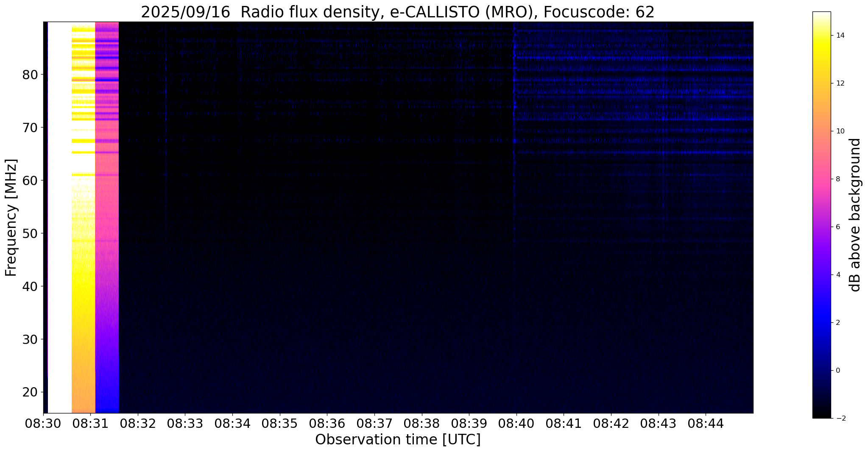Click the 60 MHz frequency tick label
The width and height of the screenshot is (868, 452).
tap(30, 181)
